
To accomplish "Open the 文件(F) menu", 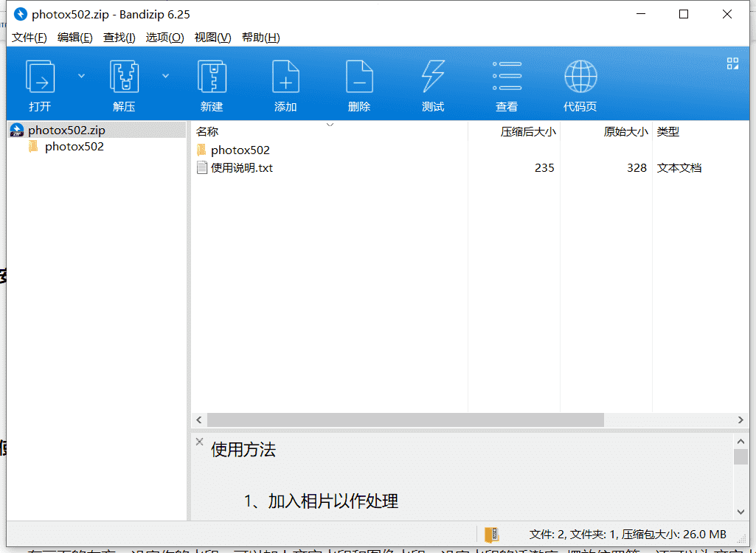I will (29, 38).
